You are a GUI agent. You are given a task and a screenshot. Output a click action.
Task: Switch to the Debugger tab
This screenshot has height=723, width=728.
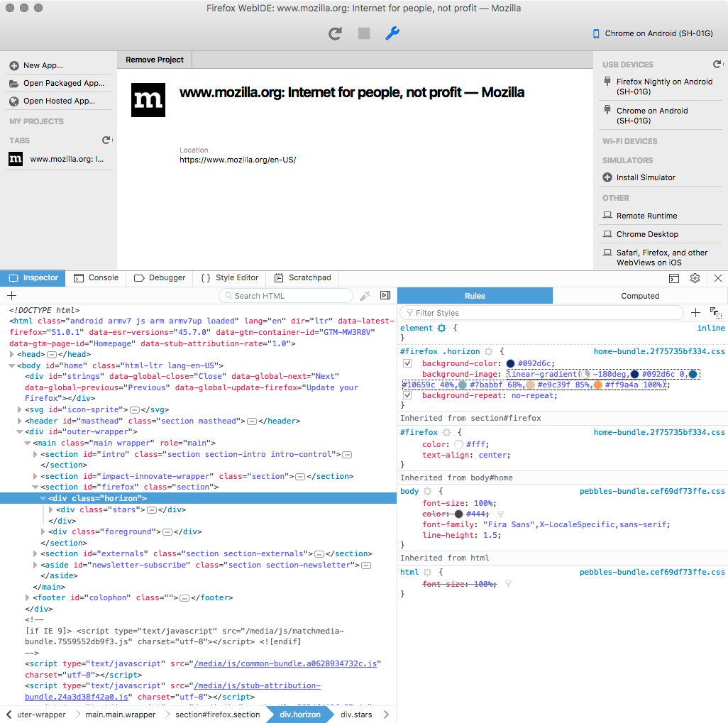(160, 277)
